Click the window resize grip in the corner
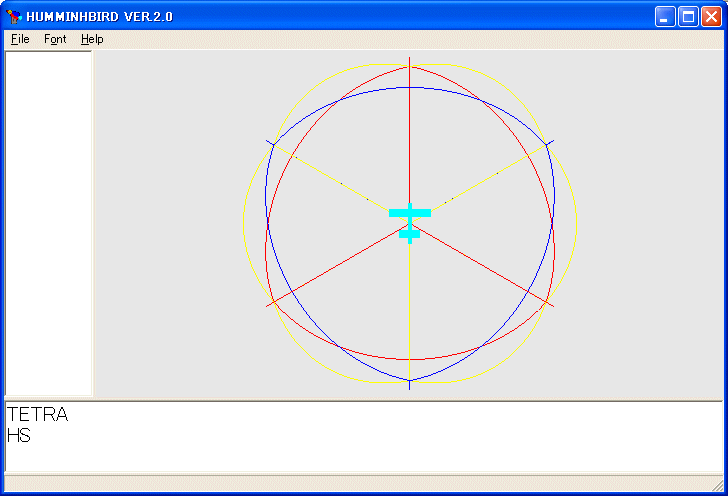 pos(717,485)
